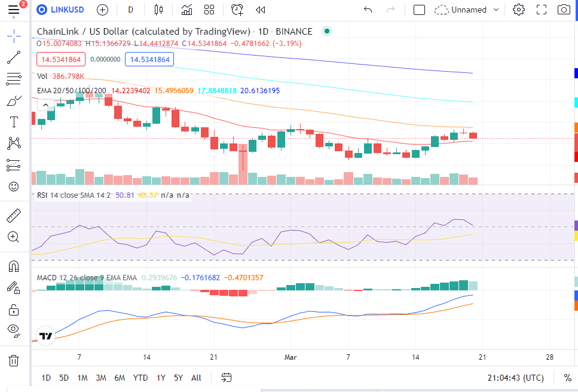Image resolution: width=578 pixels, height=392 pixels.
Task: Open the emoji icons tool
Action: 14,186
